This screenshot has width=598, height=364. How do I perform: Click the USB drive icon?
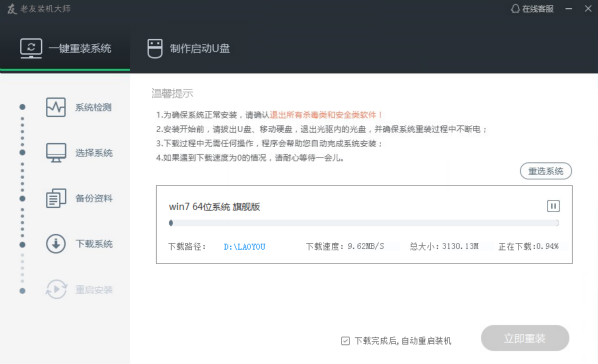click(x=155, y=48)
